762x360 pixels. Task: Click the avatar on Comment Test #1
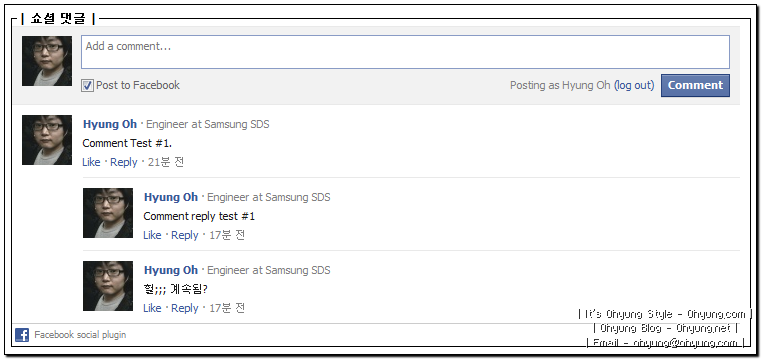[x=47, y=140]
